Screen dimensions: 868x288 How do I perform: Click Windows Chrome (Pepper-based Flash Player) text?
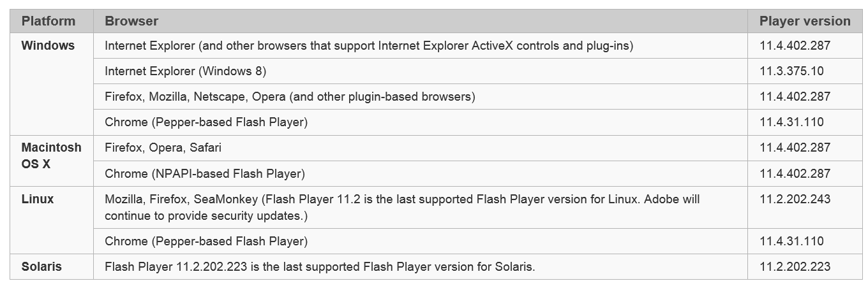click(x=206, y=122)
